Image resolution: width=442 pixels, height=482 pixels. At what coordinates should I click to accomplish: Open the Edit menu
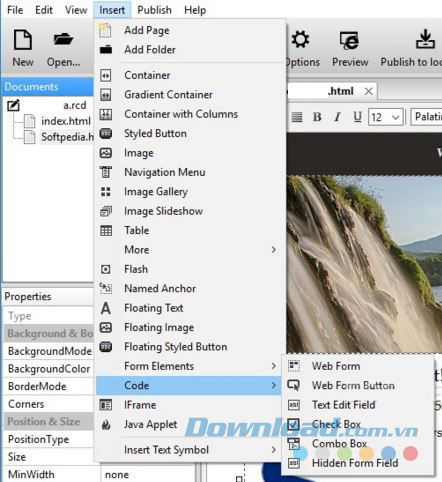[x=44, y=10]
